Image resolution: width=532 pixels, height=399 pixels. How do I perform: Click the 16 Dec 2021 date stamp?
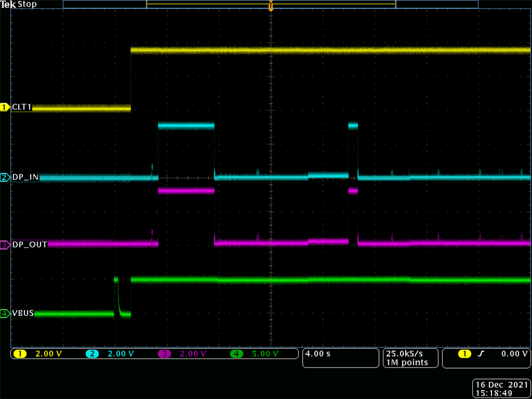[502, 385]
